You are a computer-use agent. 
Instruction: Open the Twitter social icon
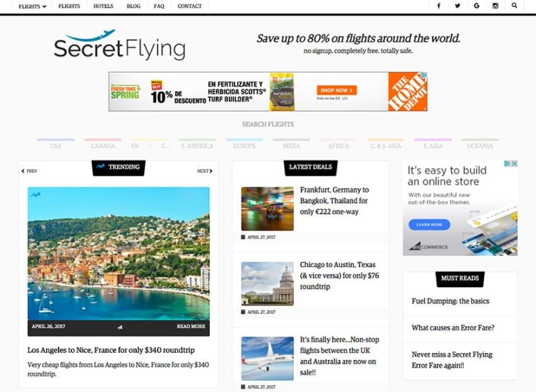tap(457, 6)
